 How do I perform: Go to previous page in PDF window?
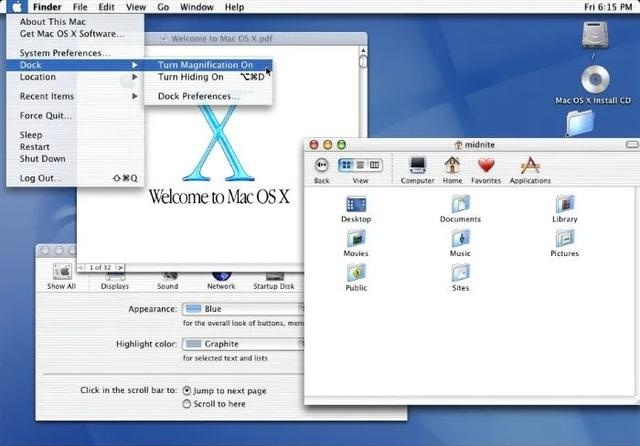coord(81,268)
